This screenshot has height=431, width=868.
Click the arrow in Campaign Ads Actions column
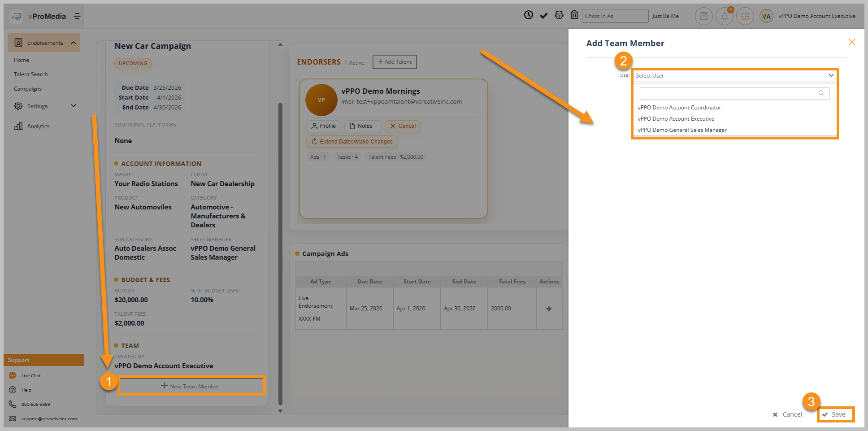(549, 309)
